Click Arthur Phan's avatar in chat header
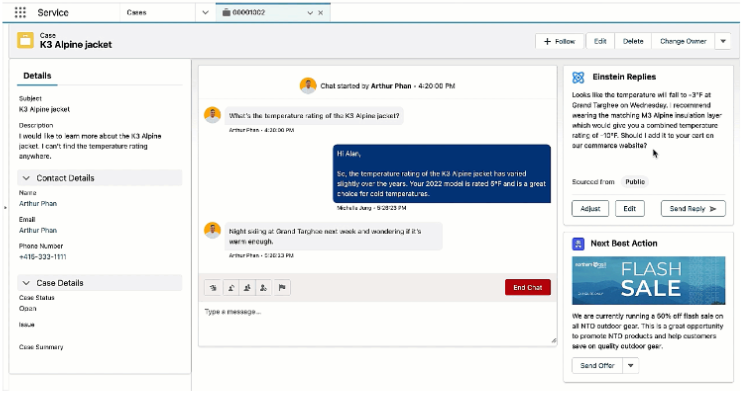Image resolution: width=741 pixels, height=395 pixels. pyautogui.click(x=308, y=86)
